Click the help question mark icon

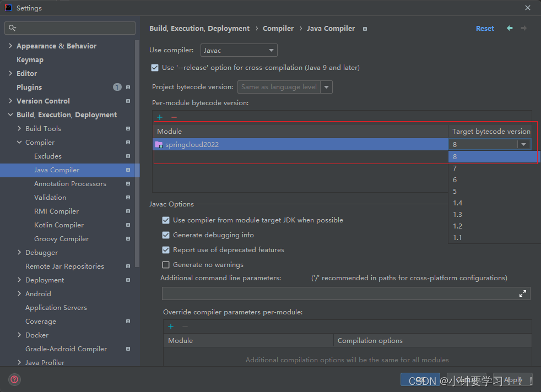click(x=15, y=379)
